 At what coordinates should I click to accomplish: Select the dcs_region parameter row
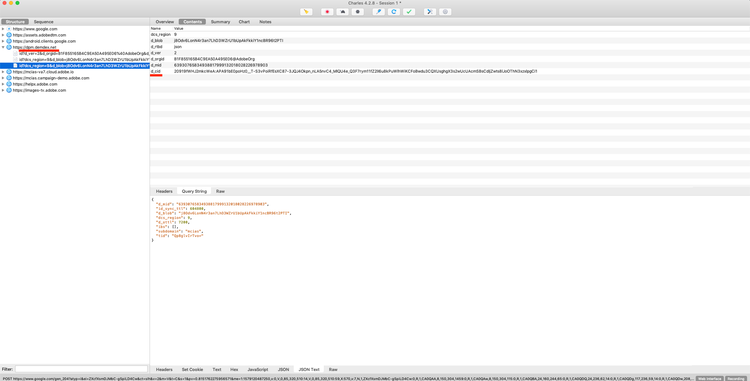tap(450, 35)
